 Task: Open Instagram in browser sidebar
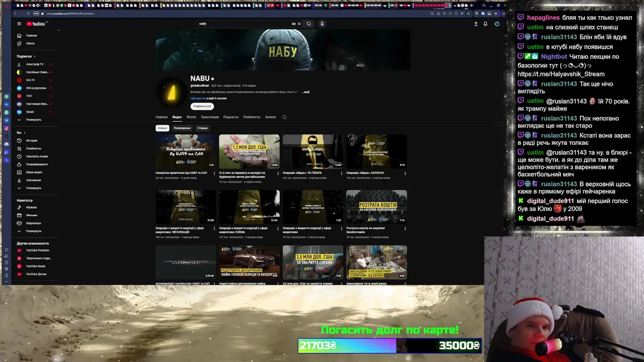(x=7, y=128)
